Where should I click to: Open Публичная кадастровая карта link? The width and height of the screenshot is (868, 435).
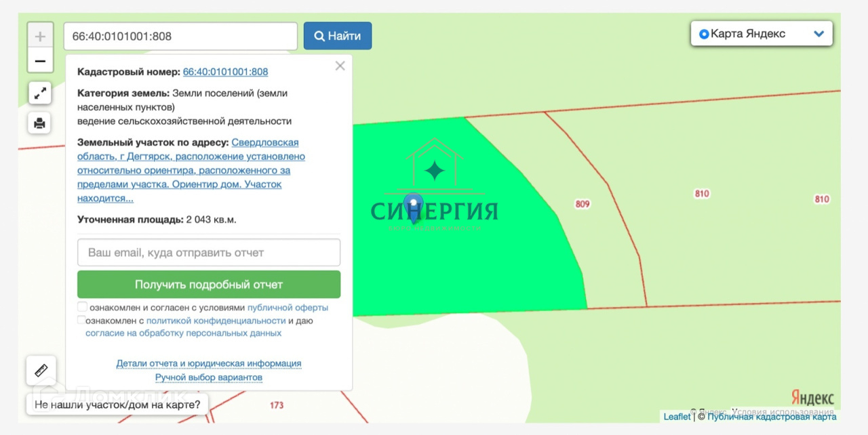[x=772, y=417]
